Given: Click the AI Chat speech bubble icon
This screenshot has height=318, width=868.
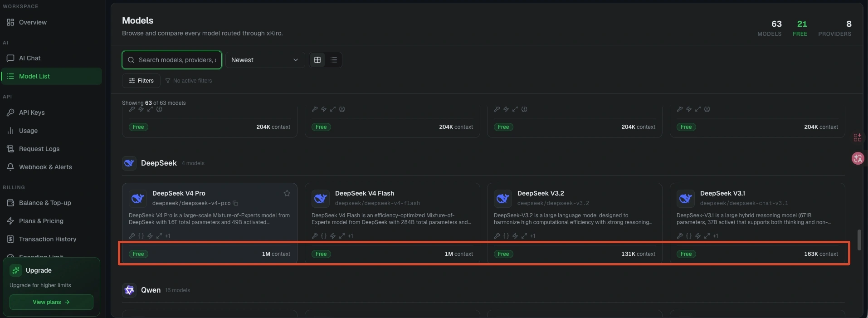Looking at the screenshot, I should coord(10,58).
